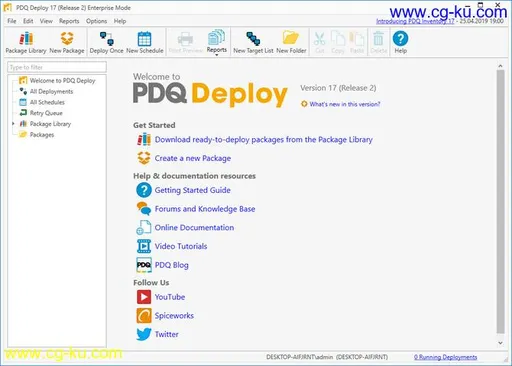Click the chat bubbles Forums icon

coord(144,209)
